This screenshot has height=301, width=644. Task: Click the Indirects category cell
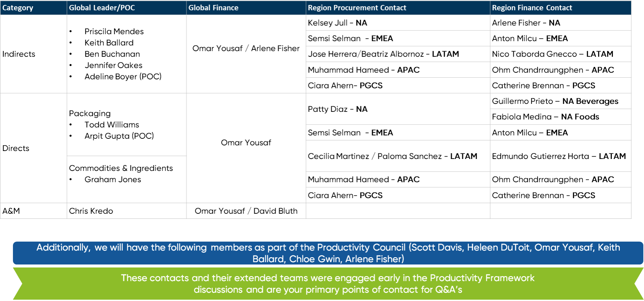[19, 54]
